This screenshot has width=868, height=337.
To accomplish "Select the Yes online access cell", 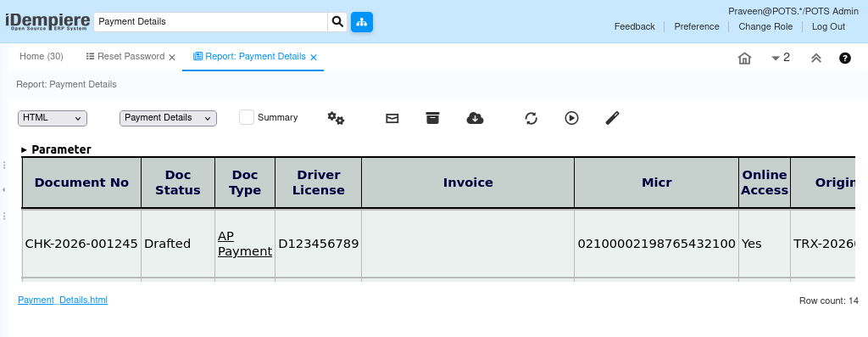I will pyautogui.click(x=765, y=244).
